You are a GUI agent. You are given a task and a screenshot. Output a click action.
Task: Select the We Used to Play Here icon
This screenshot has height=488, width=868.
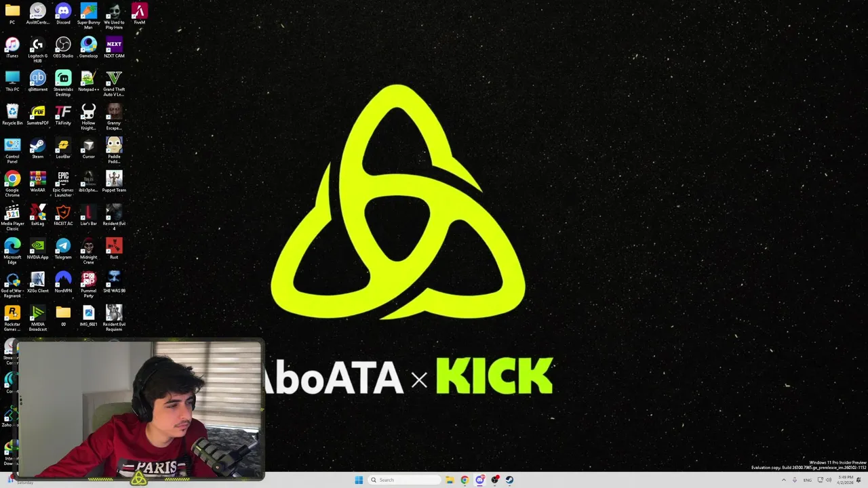(x=114, y=16)
